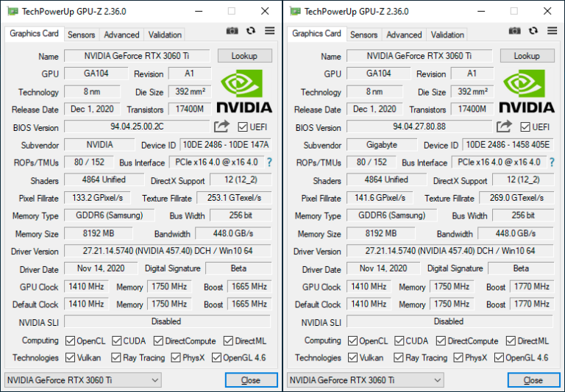Open GPU selection dropdown in right window
The height and width of the screenshot is (392, 565).
(x=366, y=380)
